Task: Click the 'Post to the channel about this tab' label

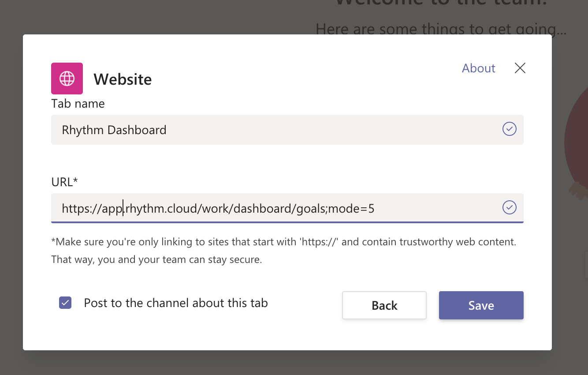Action: point(176,303)
